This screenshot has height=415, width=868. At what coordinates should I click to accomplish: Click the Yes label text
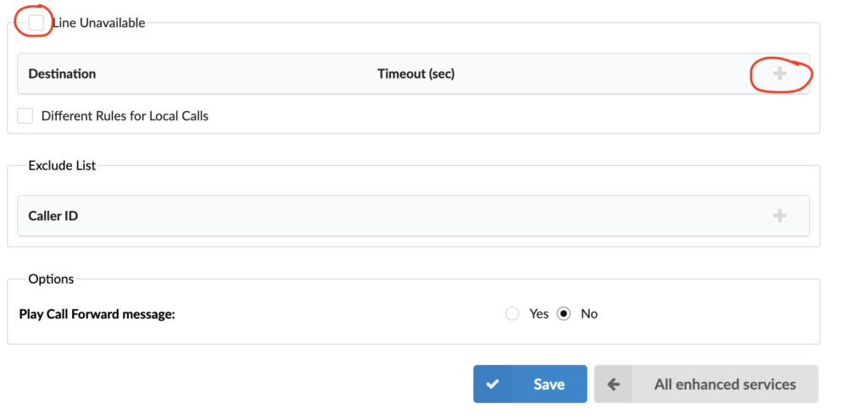coord(538,313)
